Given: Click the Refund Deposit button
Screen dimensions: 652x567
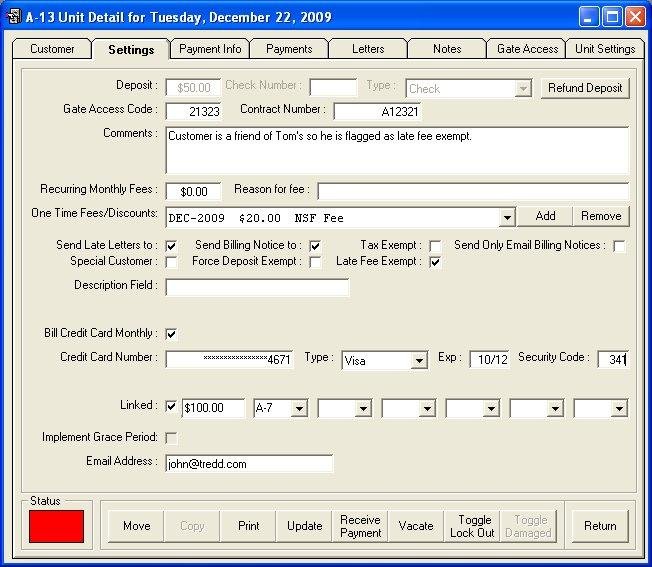Looking at the screenshot, I should pyautogui.click(x=585, y=88).
